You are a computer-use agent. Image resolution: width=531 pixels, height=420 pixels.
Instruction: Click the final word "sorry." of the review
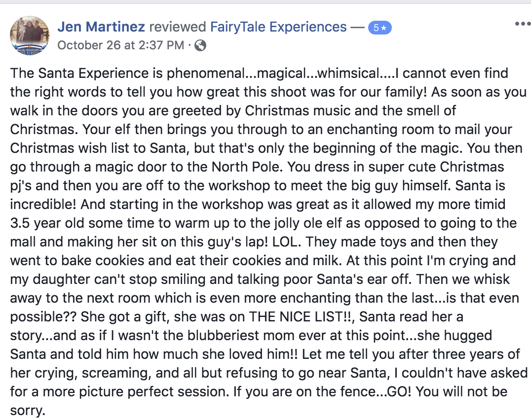click(x=28, y=411)
